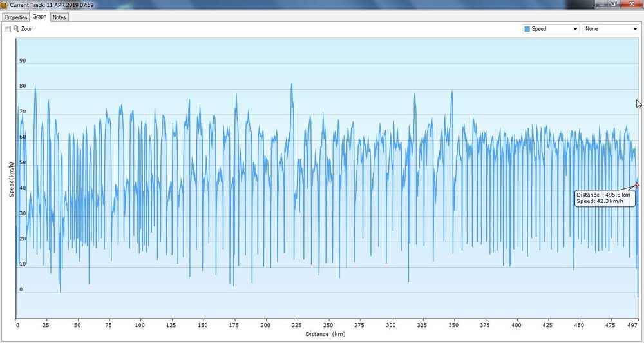644x343 pixels.
Task: Select the Graph tab
Action: click(x=39, y=17)
